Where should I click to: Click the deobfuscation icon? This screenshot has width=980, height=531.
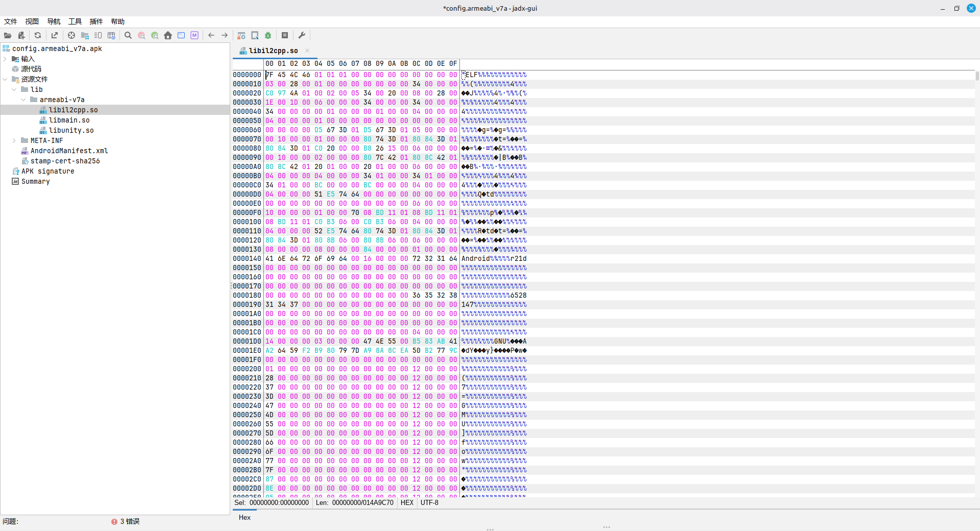pos(241,35)
